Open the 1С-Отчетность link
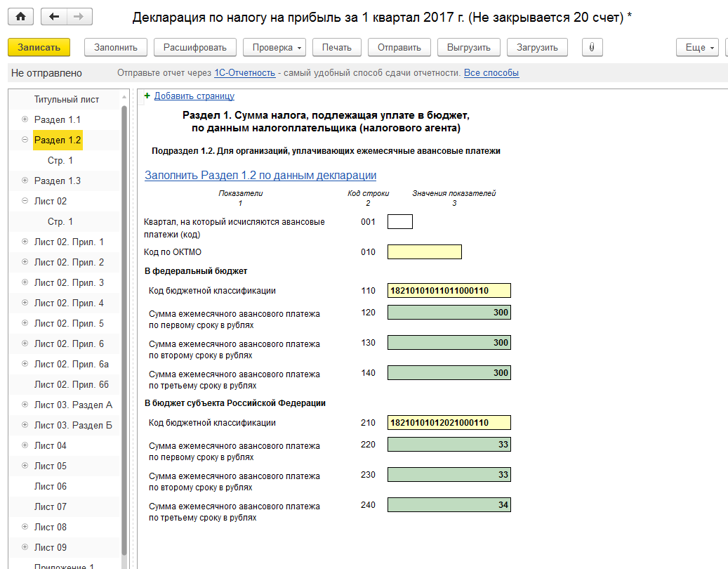Screen dimensions: 728x569 click(244, 73)
